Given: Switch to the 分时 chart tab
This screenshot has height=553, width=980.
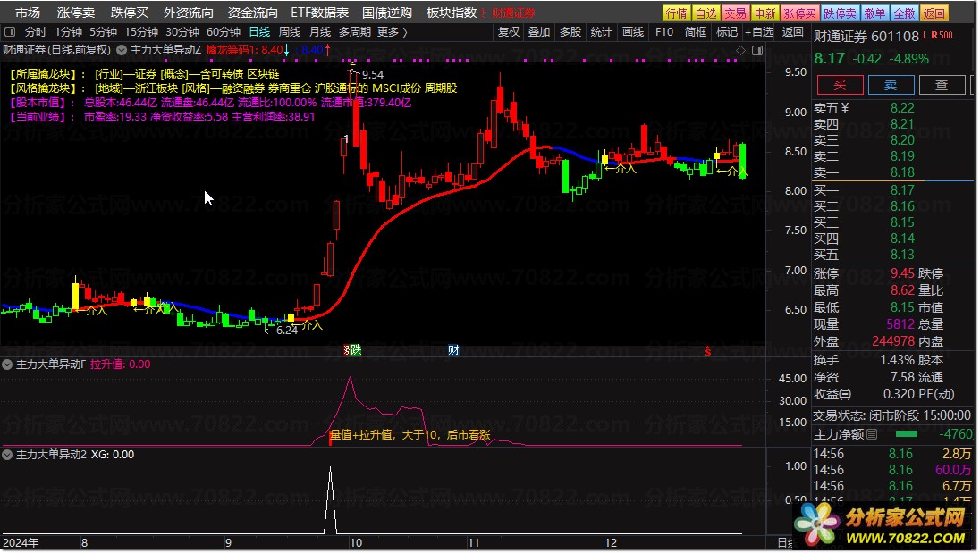Looking at the screenshot, I should [36, 31].
